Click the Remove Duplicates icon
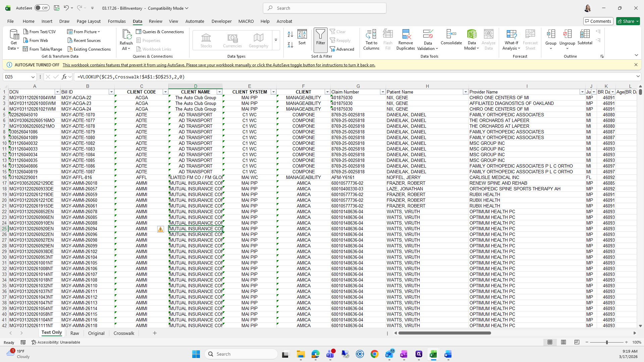This screenshot has height=362, width=644. tap(406, 35)
